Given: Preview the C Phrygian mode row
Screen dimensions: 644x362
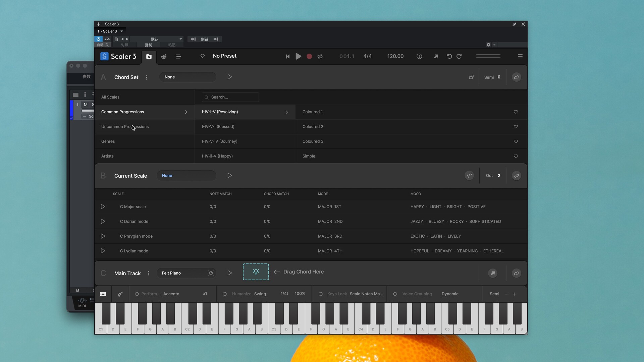Looking at the screenshot, I should point(103,236).
